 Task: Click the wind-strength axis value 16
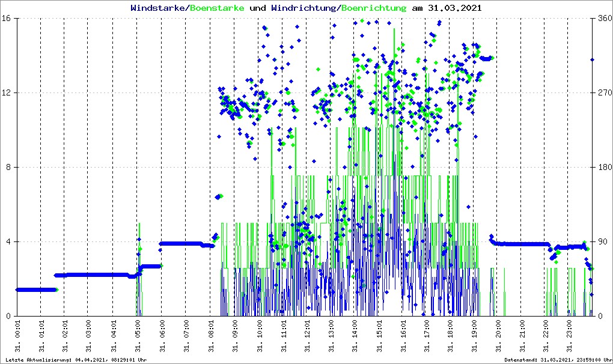(5, 19)
